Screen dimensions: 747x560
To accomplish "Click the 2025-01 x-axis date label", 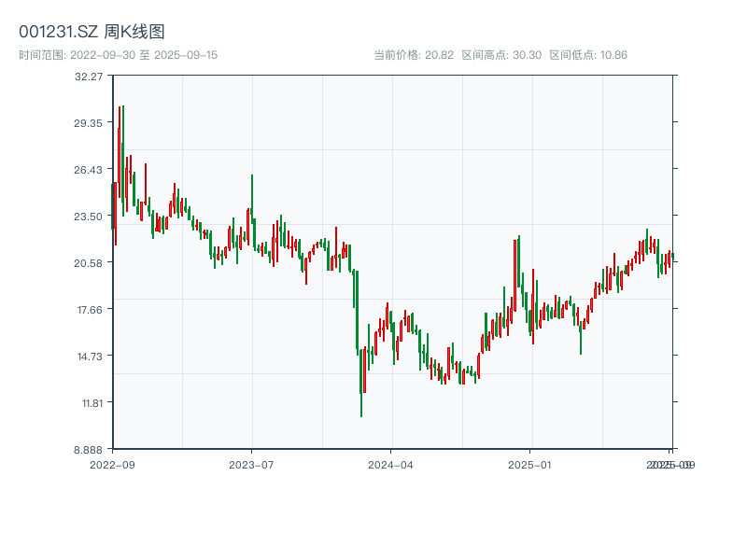I will (531, 464).
